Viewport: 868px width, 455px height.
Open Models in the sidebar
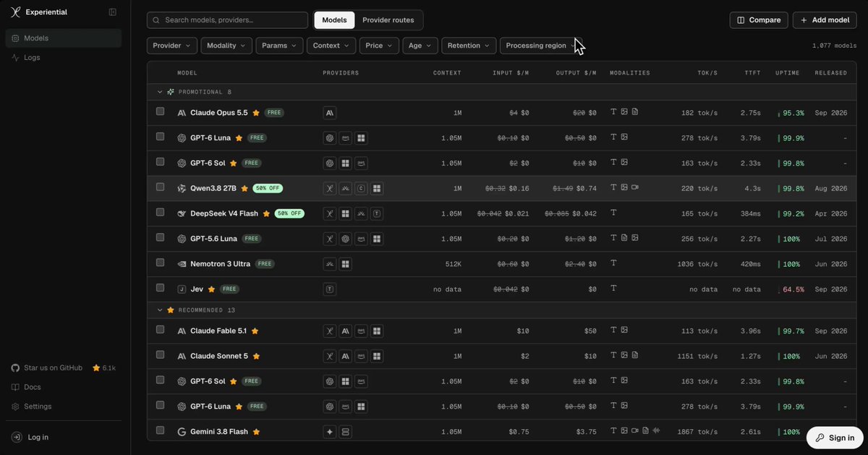[64, 38]
